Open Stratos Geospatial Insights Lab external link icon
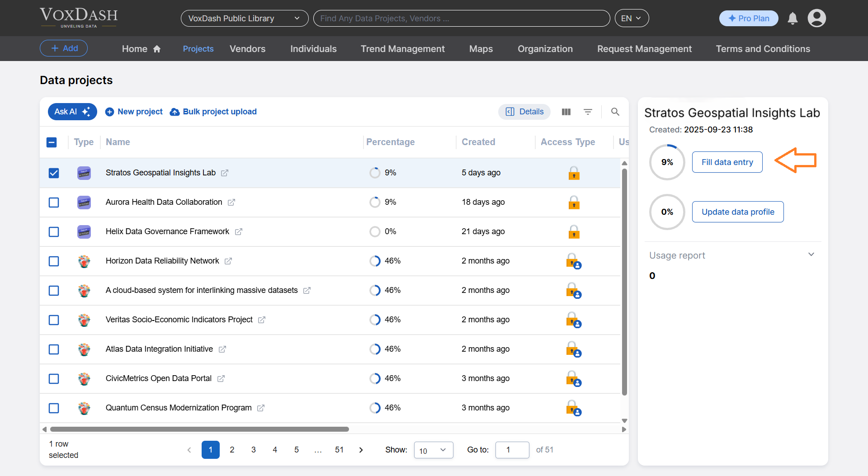 point(225,173)
